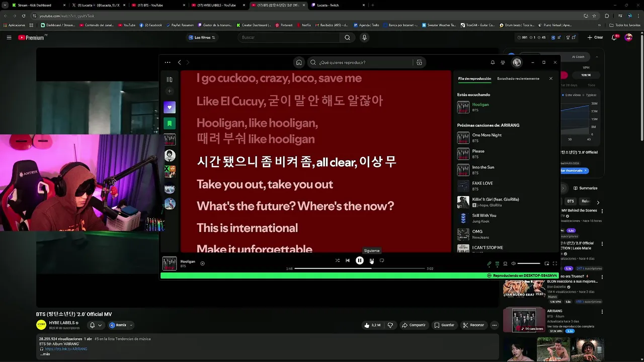
Task: Click YouTube Premium logo
Action: (x=32, y=37)
